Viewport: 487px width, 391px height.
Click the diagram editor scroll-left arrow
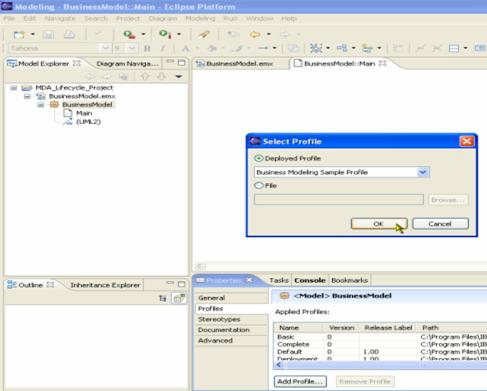click(x=201, y=266)
